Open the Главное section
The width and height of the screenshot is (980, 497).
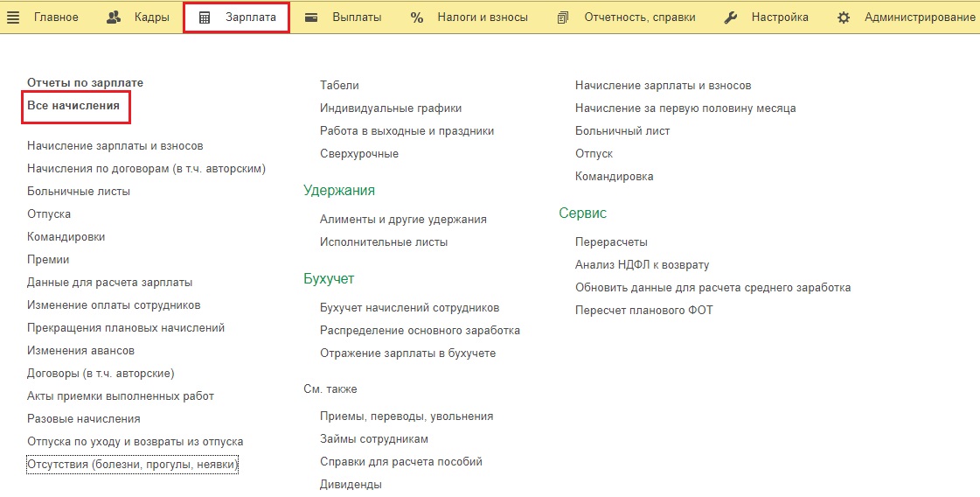pos(56,17)
